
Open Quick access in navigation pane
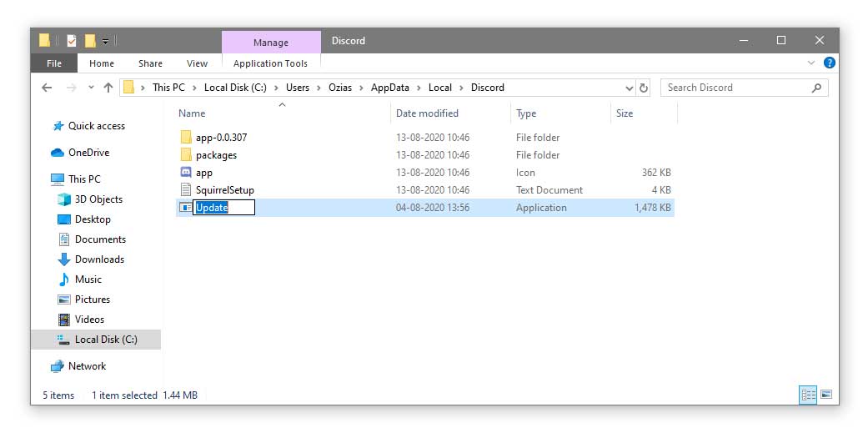pos(97,126)
